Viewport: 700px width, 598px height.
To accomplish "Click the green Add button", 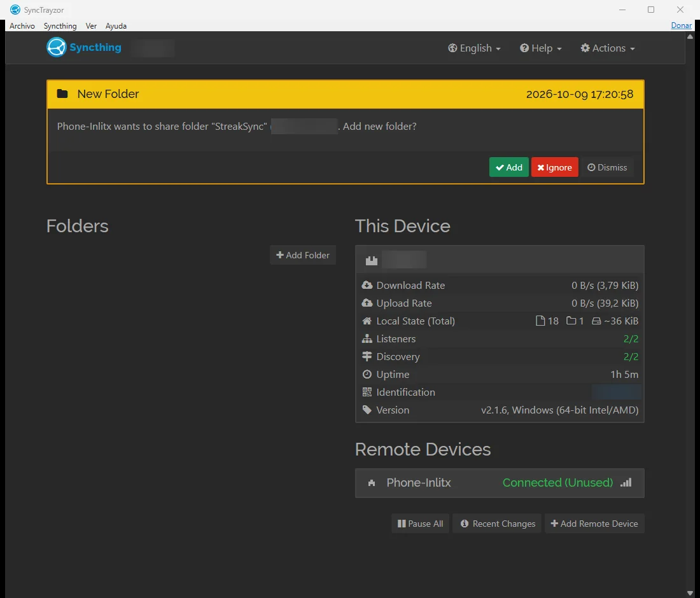I will coord(509,167).
